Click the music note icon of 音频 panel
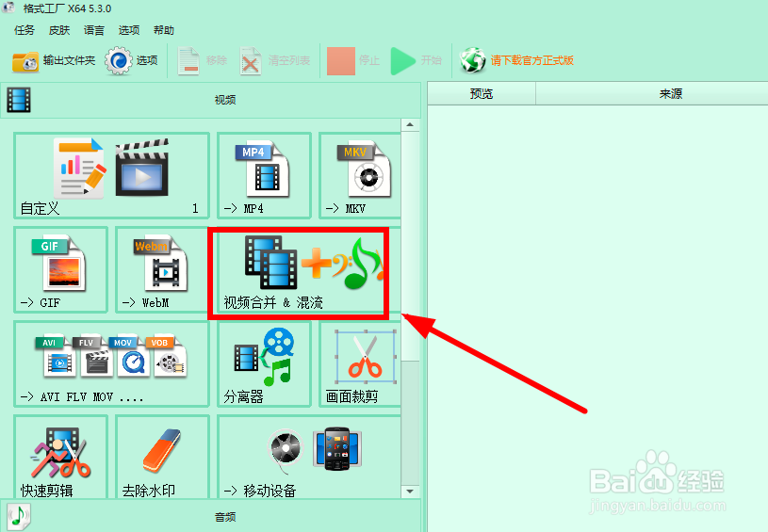Screen dimensions: 768x532 [19, 516]
